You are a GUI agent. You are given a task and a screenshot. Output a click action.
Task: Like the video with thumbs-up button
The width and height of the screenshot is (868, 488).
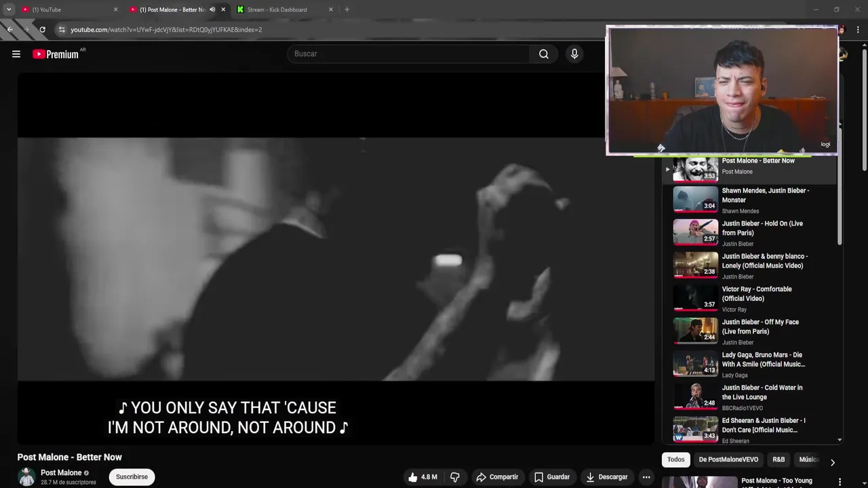pyautogui.click(x=412, y=477)
